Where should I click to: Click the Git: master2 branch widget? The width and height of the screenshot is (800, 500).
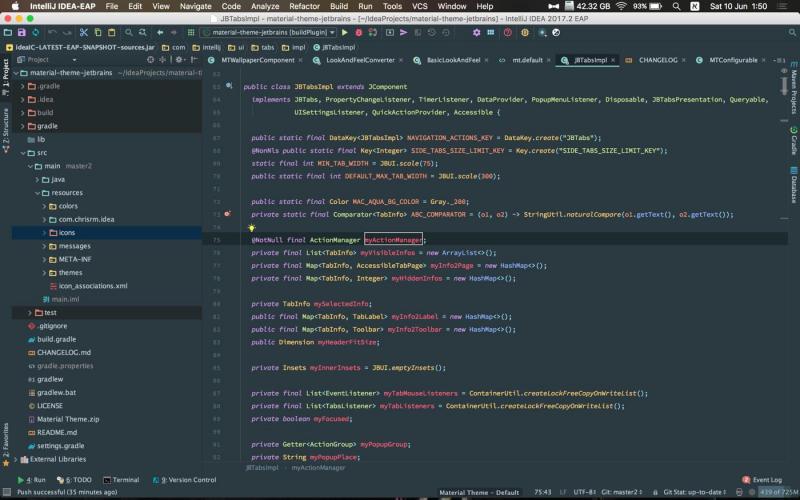tap(621, 492)
